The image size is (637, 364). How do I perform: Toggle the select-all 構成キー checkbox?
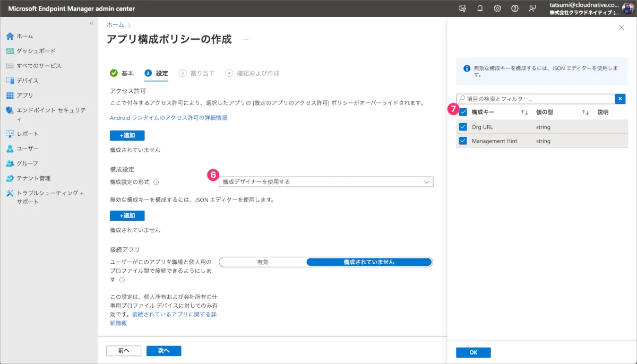point(463,112)
